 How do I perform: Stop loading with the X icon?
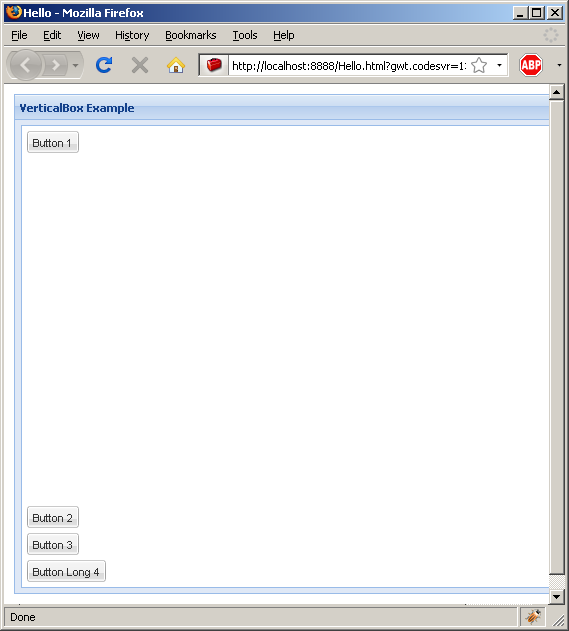140,65
